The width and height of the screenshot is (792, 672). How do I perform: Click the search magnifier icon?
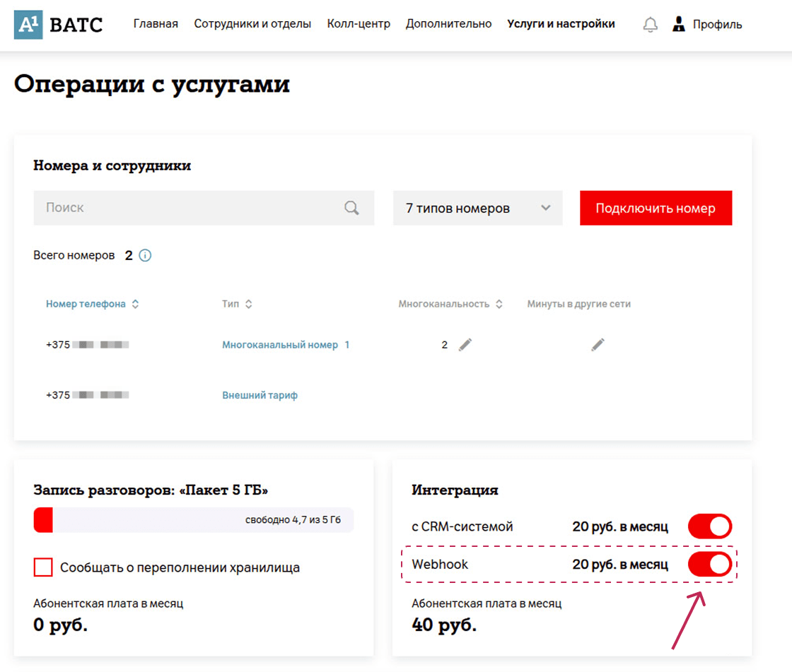click(351, 208)
